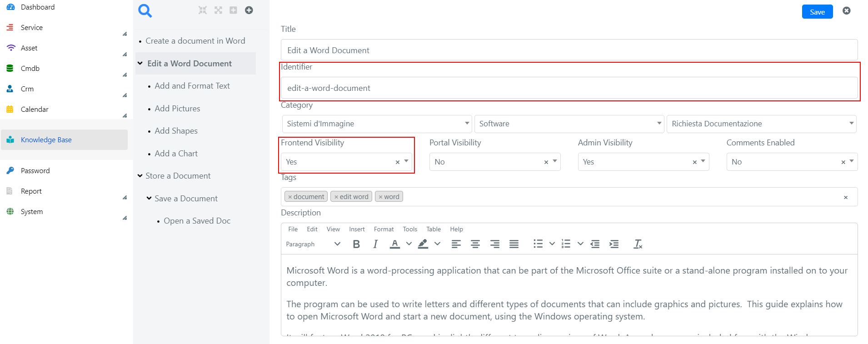Open the Sistemi d'Immagine category dropdown

(x=377, y=124)
